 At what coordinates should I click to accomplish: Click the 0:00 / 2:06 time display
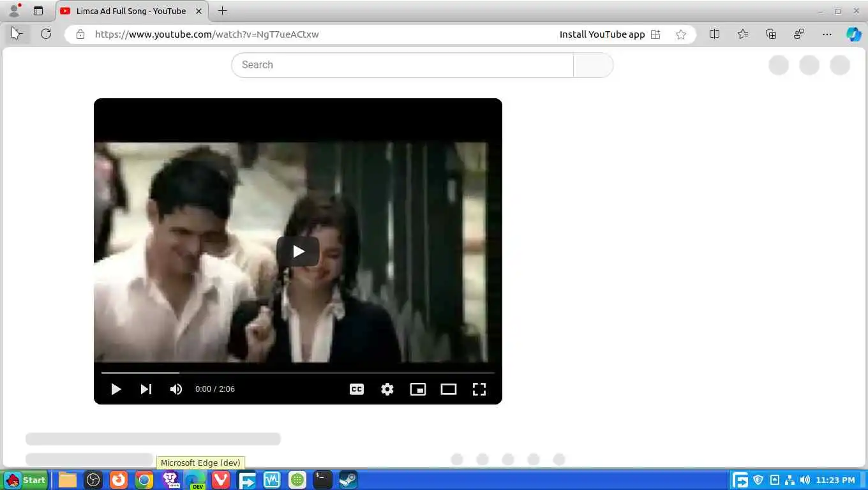215,389
